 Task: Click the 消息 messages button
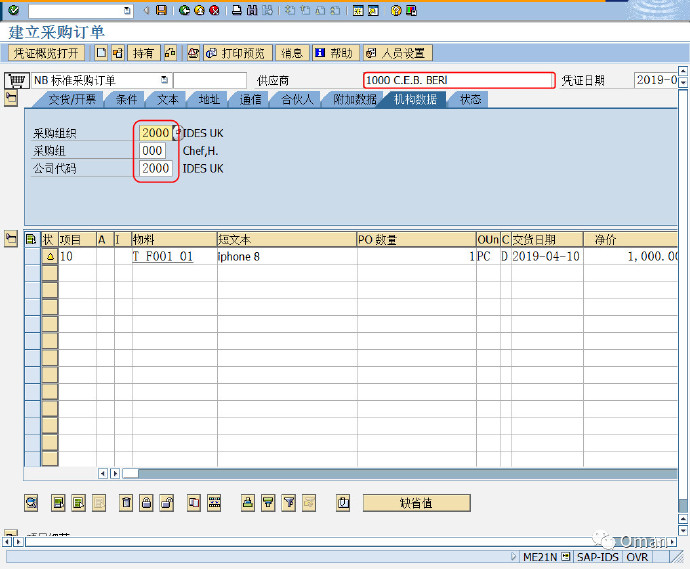292,53
